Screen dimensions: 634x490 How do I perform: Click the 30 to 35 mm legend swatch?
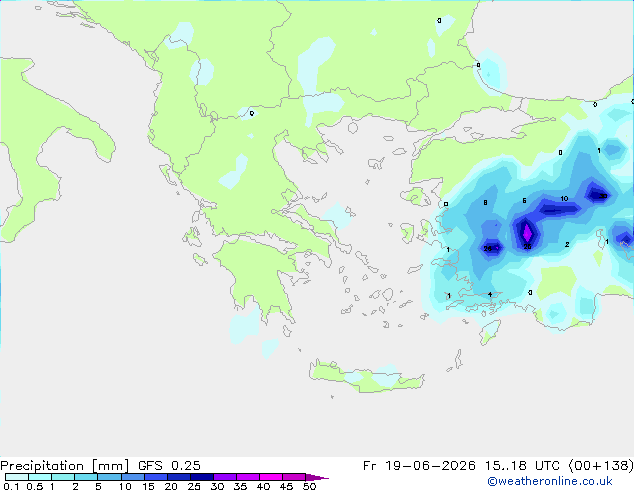(x=225, y=477)
